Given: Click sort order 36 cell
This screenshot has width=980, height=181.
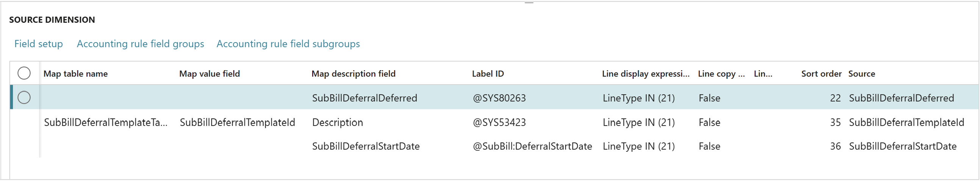Looking at the screenshot, I should point(835,146).
